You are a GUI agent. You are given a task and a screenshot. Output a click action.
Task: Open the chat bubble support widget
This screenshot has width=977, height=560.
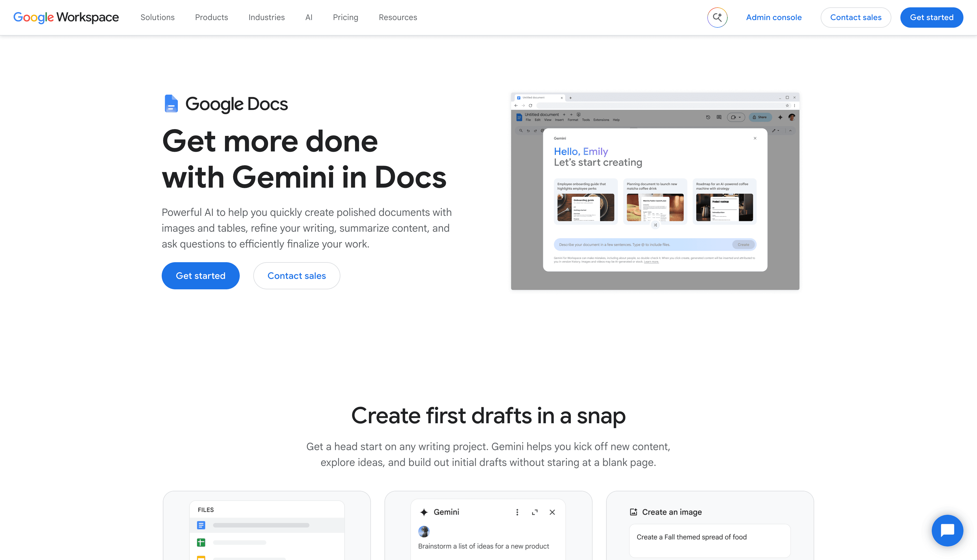[947, 530]
